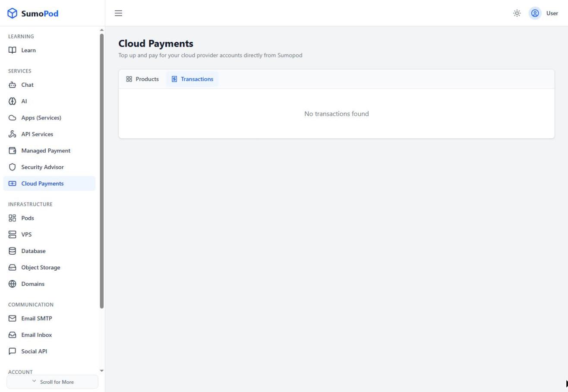Open the User account menu label
This screenshot has height=392, width=568.
click(552, 13)
